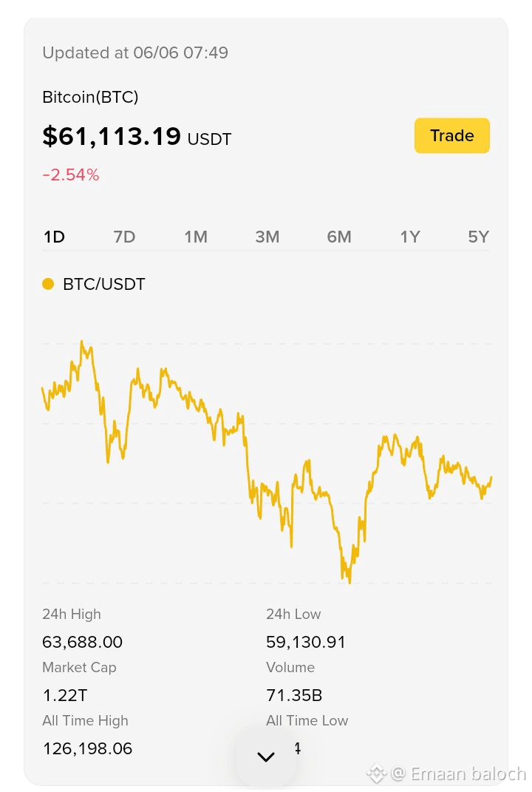Switch to the 1M chart range

196,237
